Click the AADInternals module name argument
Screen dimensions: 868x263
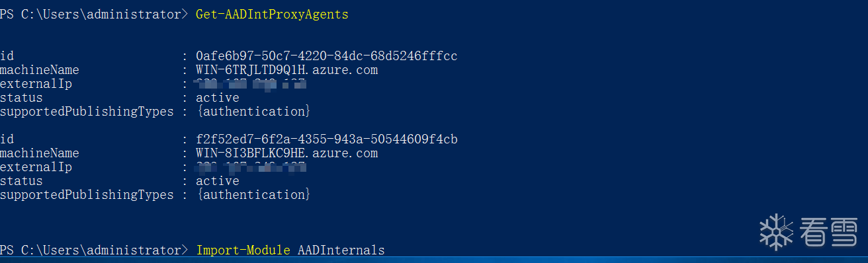click(341, 250)
